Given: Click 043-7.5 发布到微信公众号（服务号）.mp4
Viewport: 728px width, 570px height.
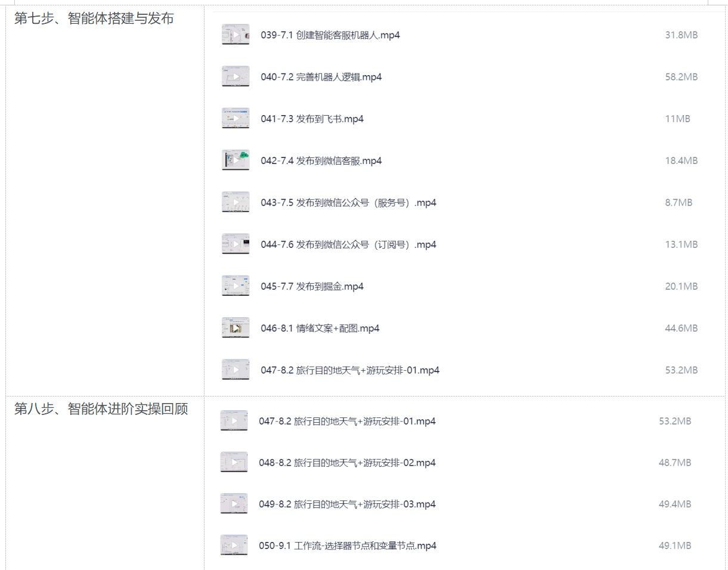Looking at the screenshot, I should click(348, 203).
